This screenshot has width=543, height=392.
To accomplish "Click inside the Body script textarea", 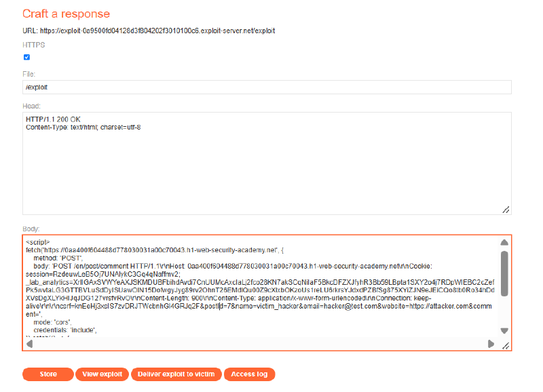I will (x=267, y=293).
